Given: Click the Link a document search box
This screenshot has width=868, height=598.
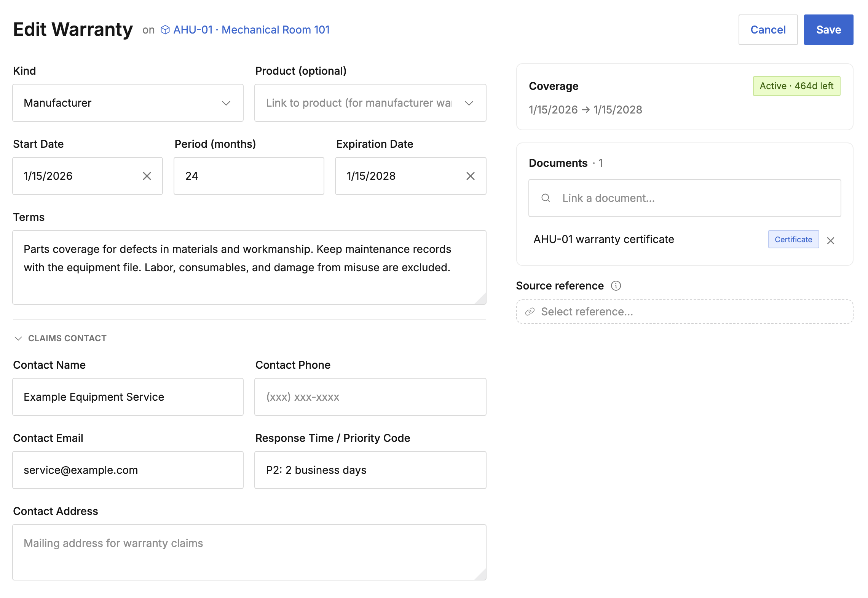Looking at the screenshot, I should click(x=685, y=198).
